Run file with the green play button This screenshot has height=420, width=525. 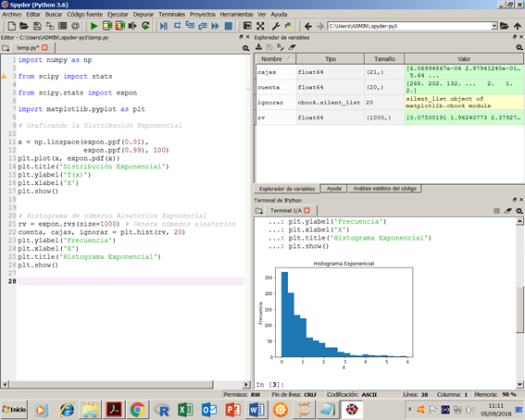tap(94, 26)
